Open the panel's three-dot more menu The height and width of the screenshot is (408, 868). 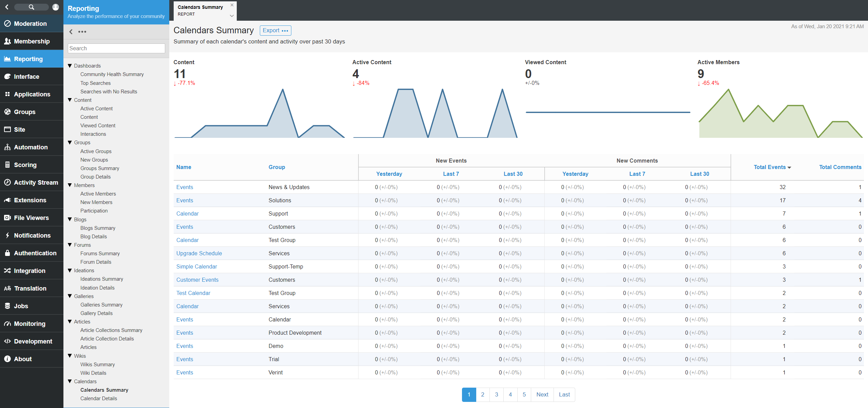point(82,32)
